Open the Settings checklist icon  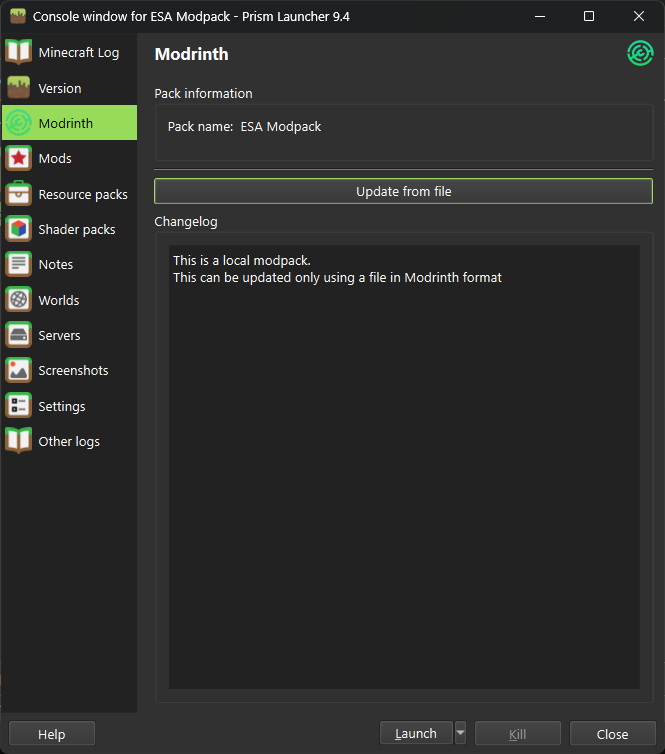[19, 406]
